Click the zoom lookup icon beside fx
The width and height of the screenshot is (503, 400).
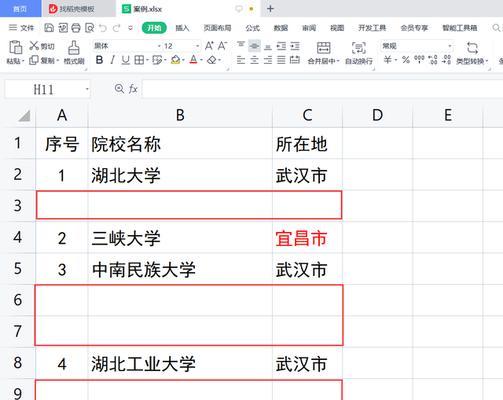(119, 89)
